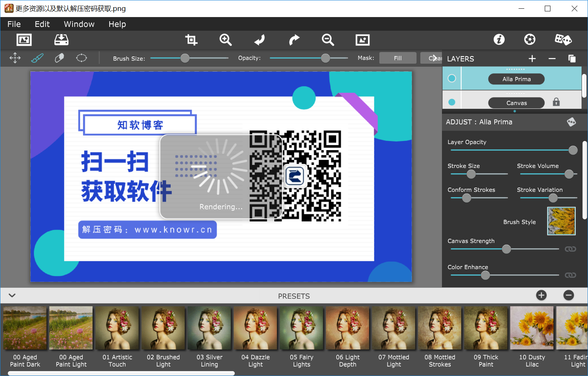The image size is (588, 376).
Task: Adjust the Canvas Strength slider
Action: [505, 249]
